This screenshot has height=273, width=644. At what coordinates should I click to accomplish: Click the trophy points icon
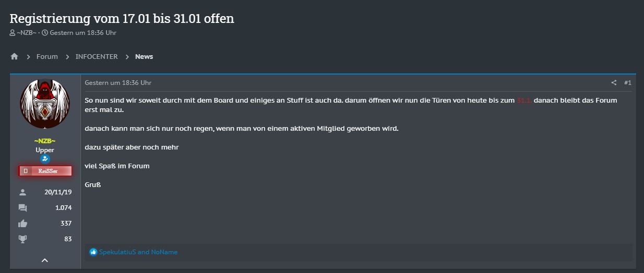[22, 239]
